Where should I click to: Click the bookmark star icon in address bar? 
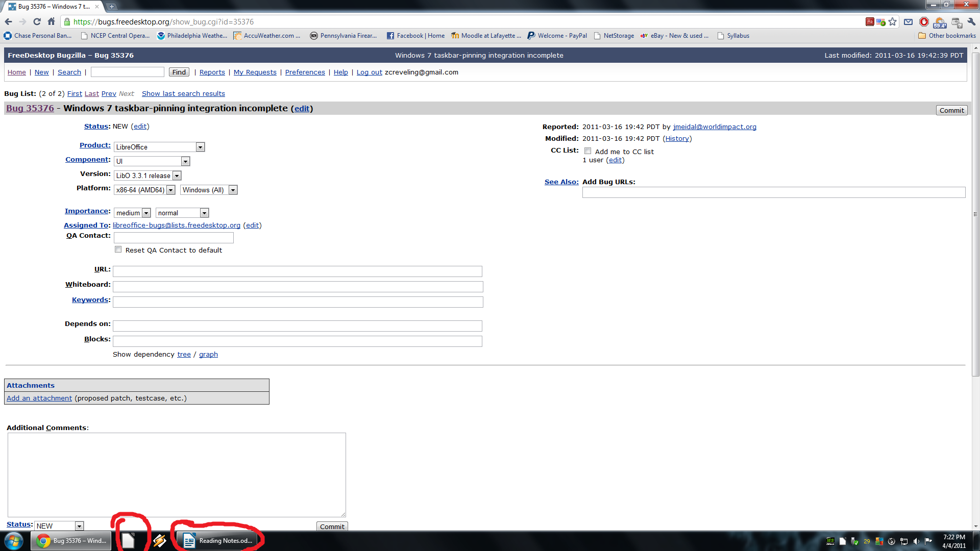(892, 22)
